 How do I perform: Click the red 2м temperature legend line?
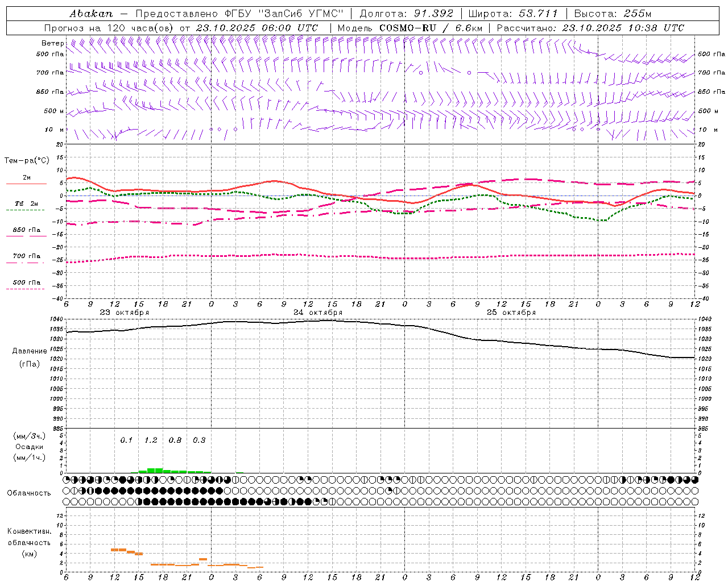click(x=26, y=184)
